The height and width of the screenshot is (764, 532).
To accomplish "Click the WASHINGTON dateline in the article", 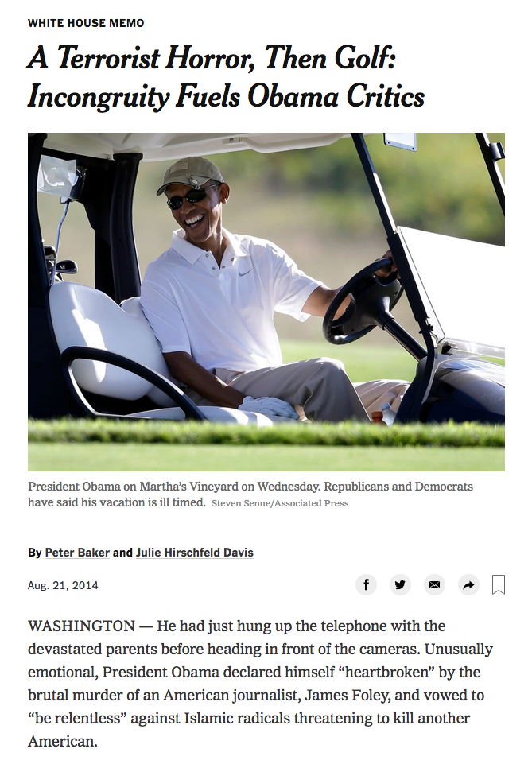I will tap(81, 626).
